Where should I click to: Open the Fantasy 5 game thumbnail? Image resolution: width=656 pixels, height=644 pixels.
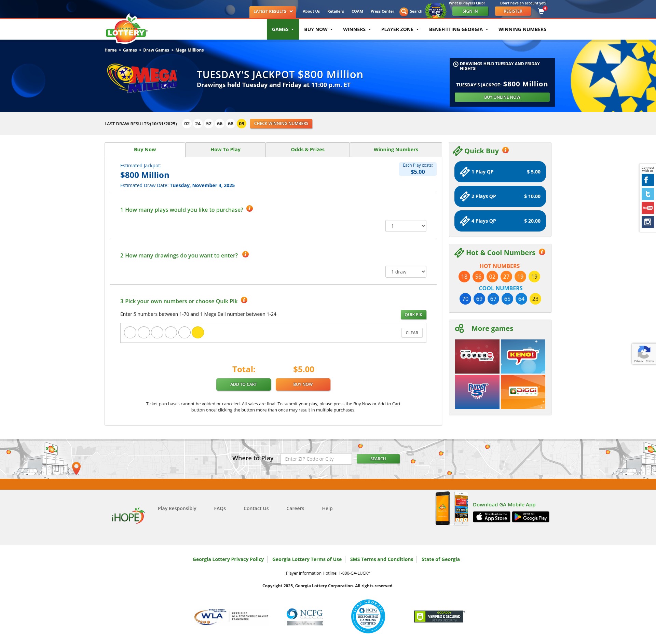click(477, 392)
